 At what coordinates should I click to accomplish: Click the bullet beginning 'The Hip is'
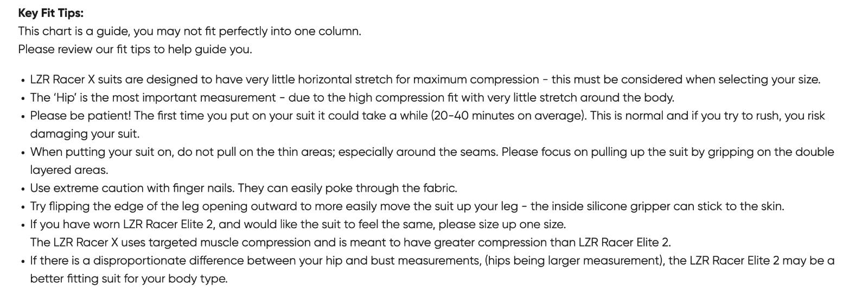click(x=352, y=98)
